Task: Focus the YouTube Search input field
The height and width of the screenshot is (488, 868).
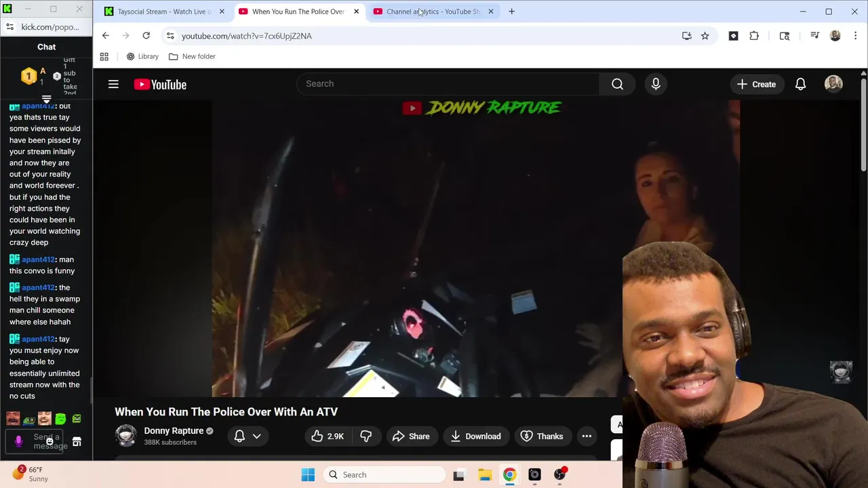Action: click(x=448, y=84)
